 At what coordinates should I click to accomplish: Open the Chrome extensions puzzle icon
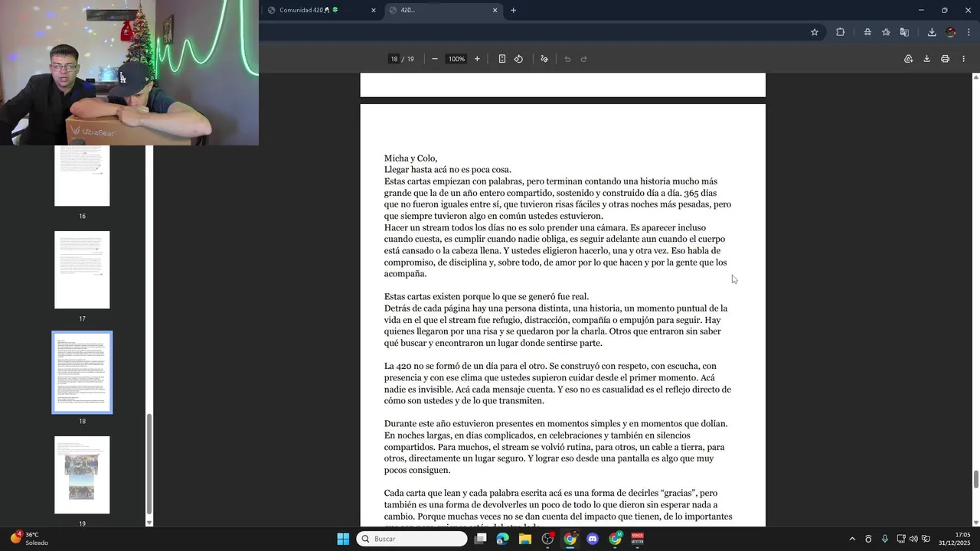[x=841, y=32]
